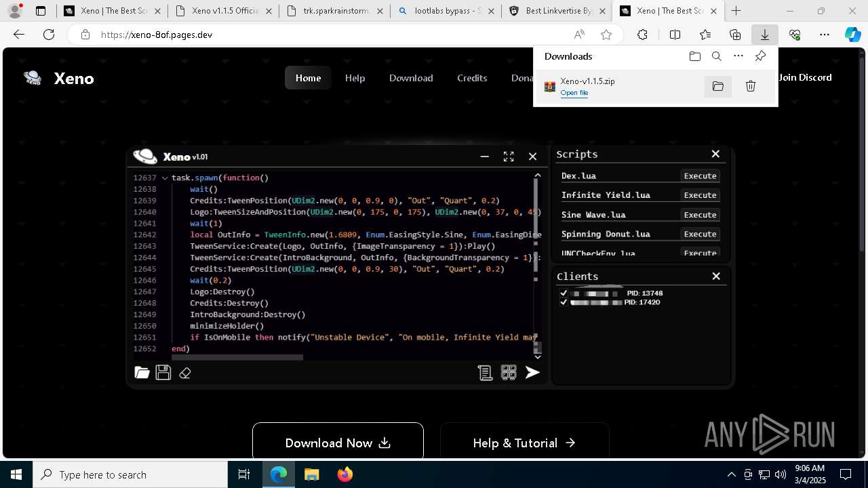Image resolution: width=868 pixels, height=488 pixels.
Task: Open more options in Downloads panel
Action: [738, 56]
